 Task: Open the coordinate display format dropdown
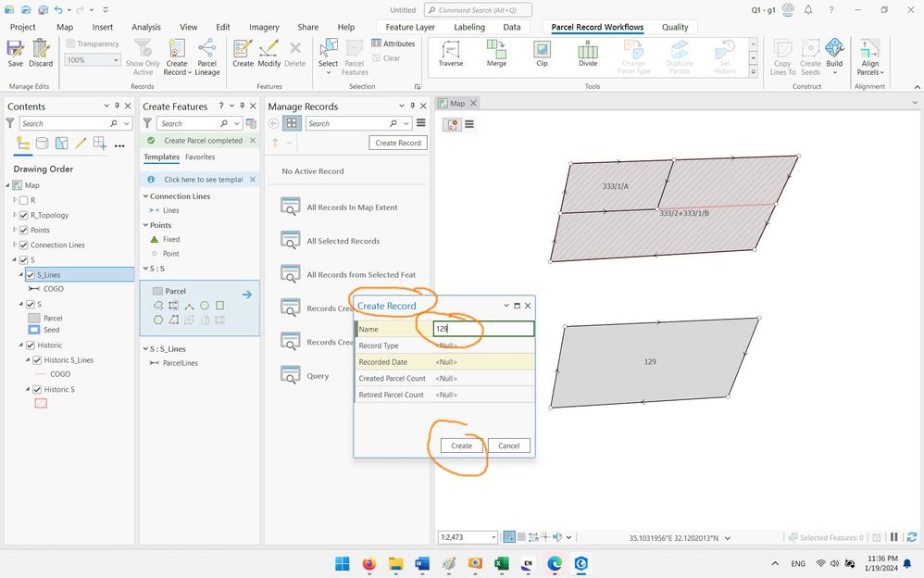727,538
